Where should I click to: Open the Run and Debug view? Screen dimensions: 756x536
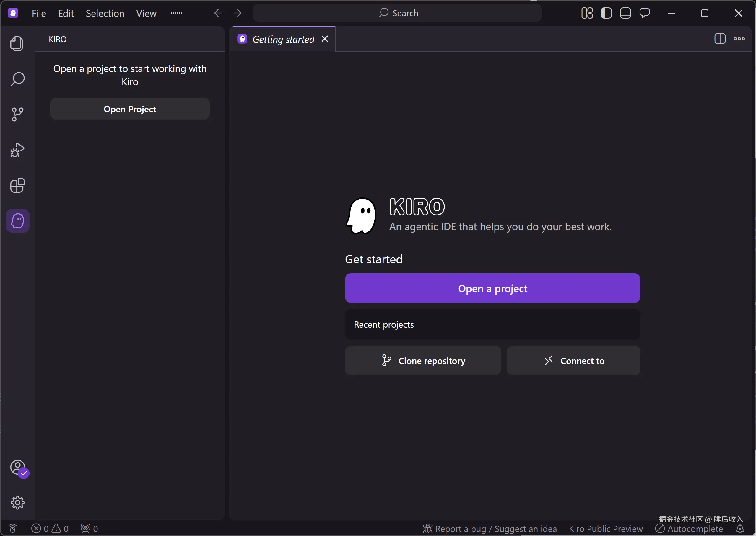pyautogui.click(x=17, y=150)
